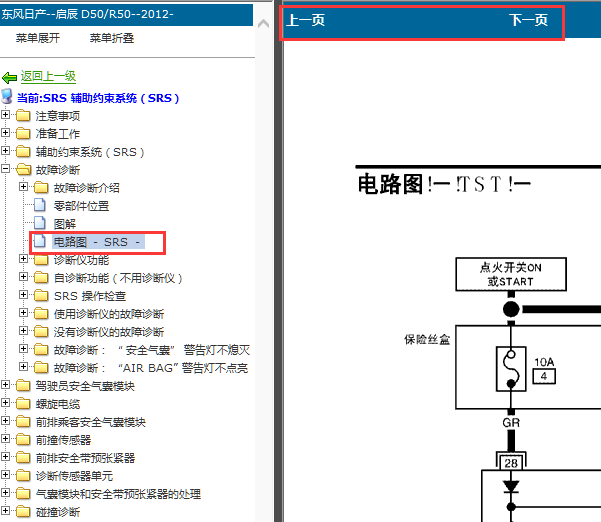The width and height of the screenshot is (601, 522).
Task: Expand the 安全气囊警告灯不熄灭 node
Action: (x=23, y=348)
